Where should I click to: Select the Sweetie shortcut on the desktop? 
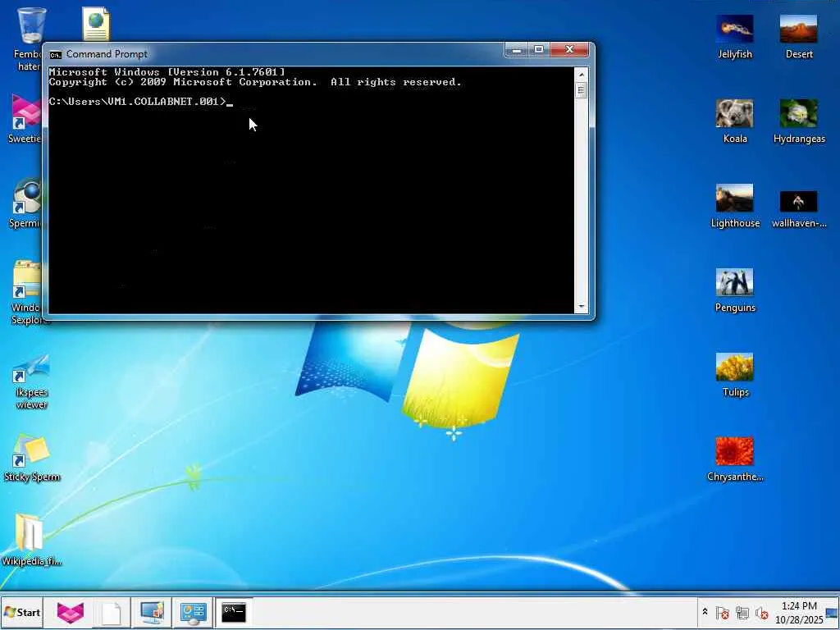coord(27,112)
